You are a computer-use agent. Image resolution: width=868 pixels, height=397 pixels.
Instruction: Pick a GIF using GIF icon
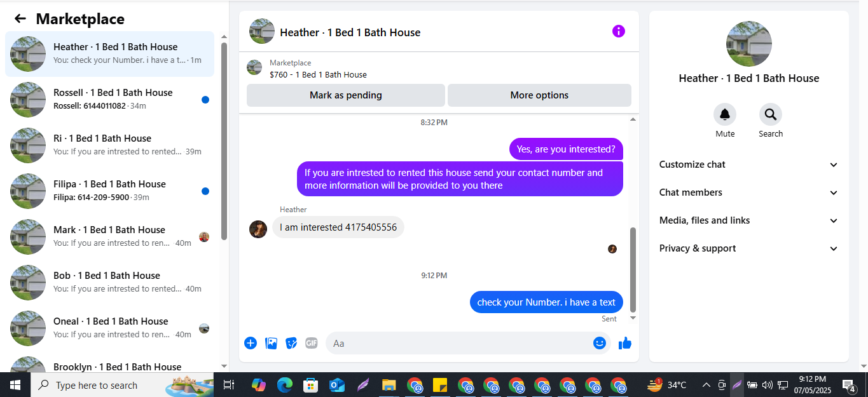pyautogui.click(x=311, y=343)
